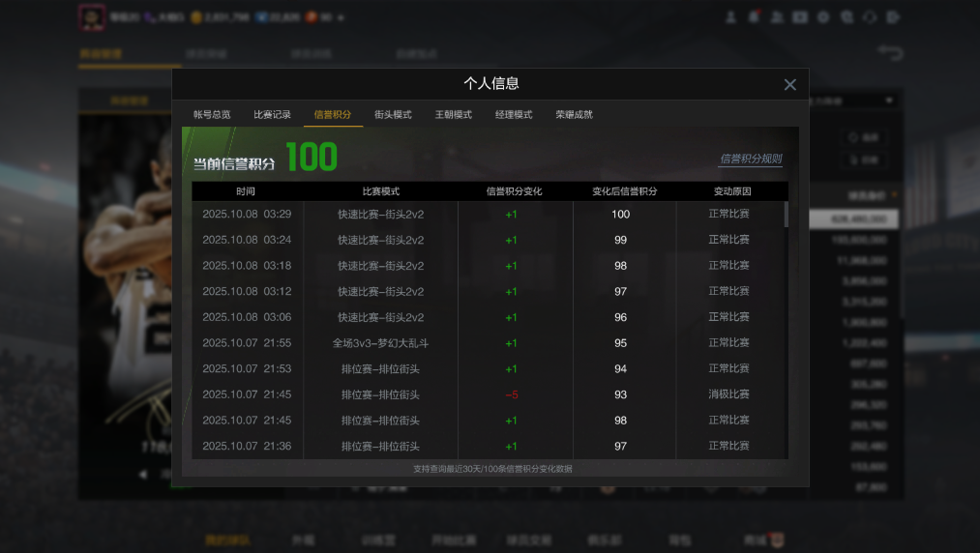This screenshot has height=553, width=980.
Task: Click the player avatar in top-left corner
Action: 92,17
